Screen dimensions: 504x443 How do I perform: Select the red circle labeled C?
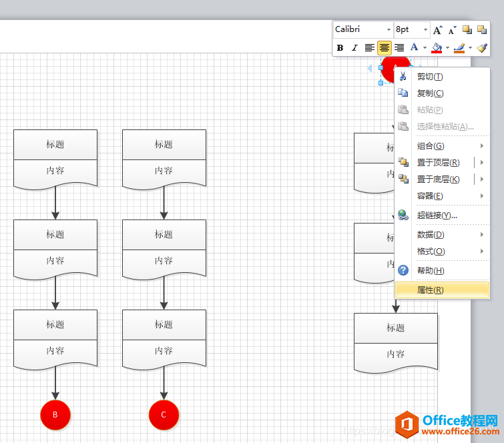pos(164,415)
